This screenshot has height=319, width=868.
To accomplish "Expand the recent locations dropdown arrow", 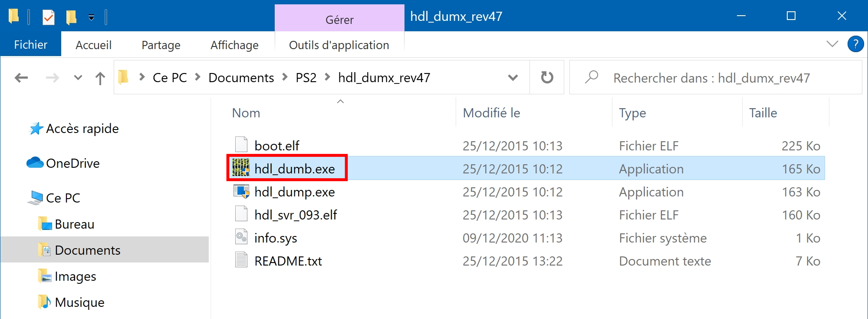I will [x=78, y=78].
